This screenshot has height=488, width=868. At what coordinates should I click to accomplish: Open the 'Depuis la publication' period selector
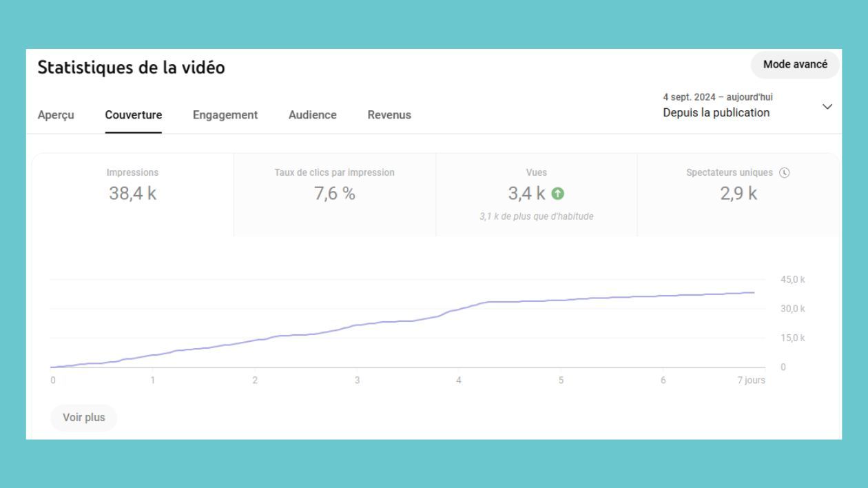tap(716, 113)
